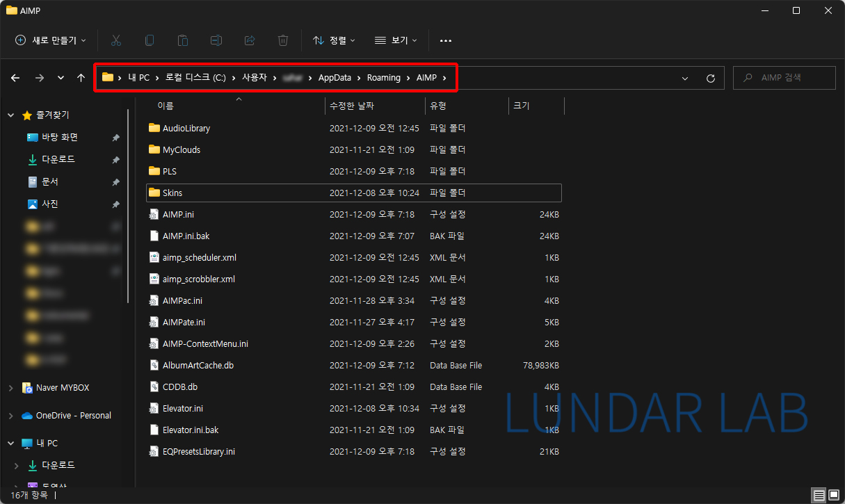This screenshot has height=504, width=845.
Task: Click 사용자 breadcrumb segment
Action: [254, 77]
